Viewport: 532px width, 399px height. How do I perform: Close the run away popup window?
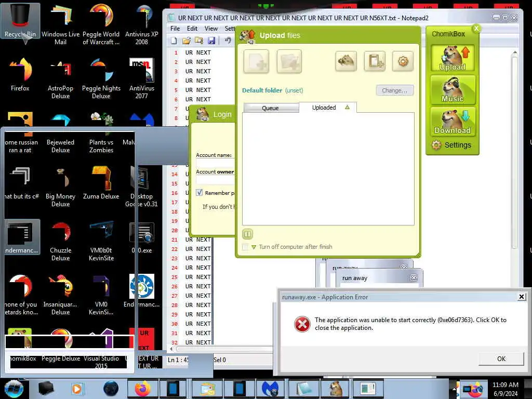tap(414, 278)
